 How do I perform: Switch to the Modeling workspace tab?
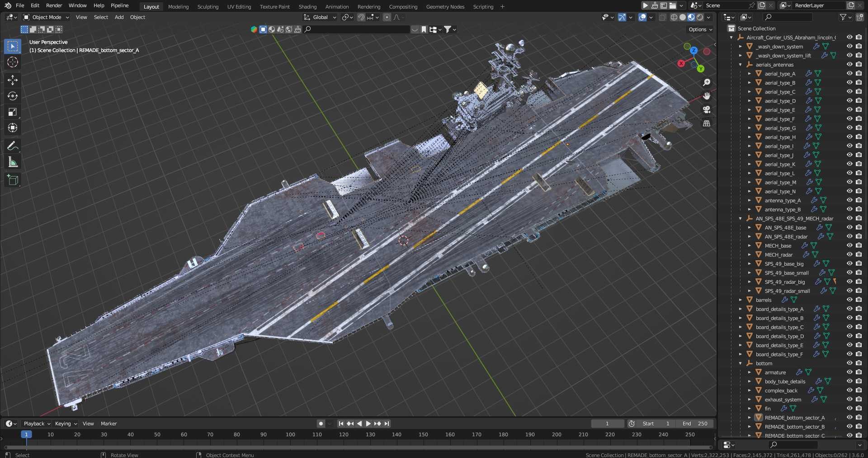pos(178,7)
